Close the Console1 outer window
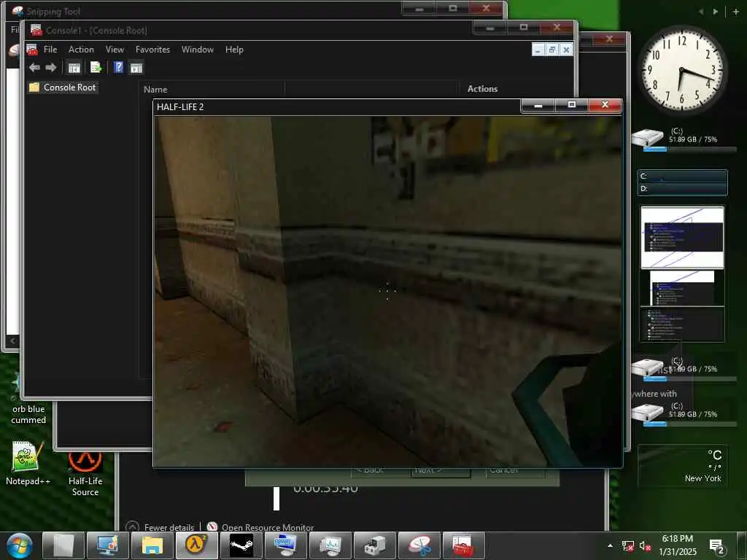The width and height of the screenshot is (747, 560). click(557, 28)
